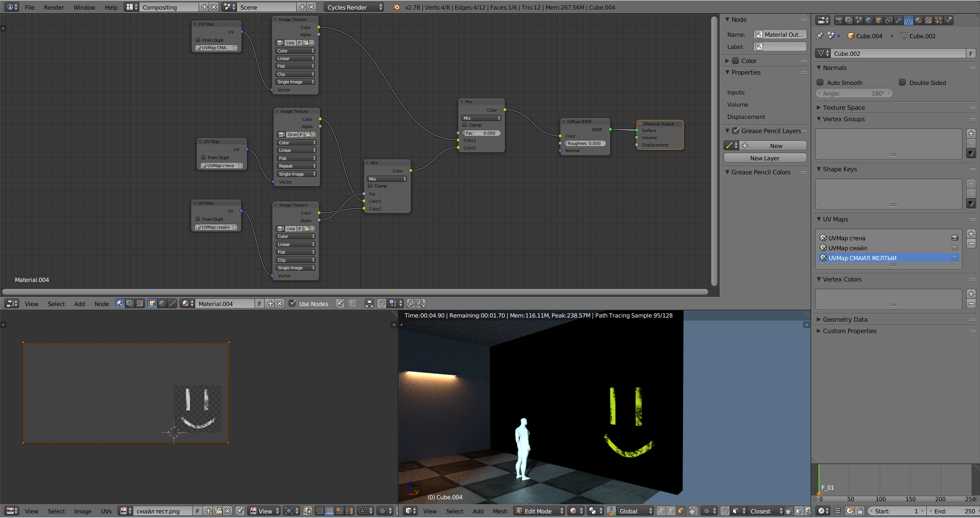The image size is (980, 518).
Task: Open the Render properties camera tab
Action: (x=839, y=20)
